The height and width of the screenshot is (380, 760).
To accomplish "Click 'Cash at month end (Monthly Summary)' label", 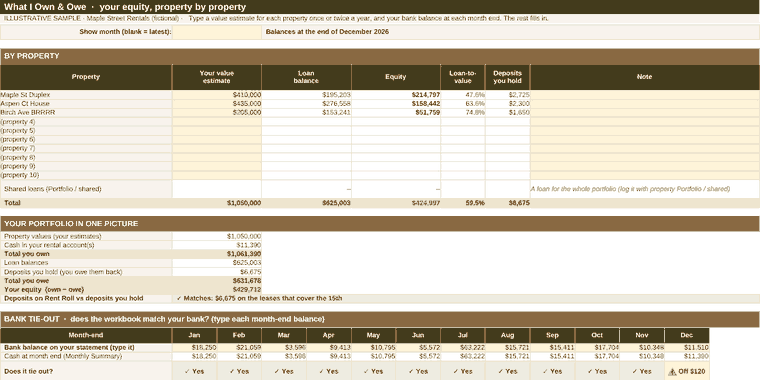I will pos(86,356).
